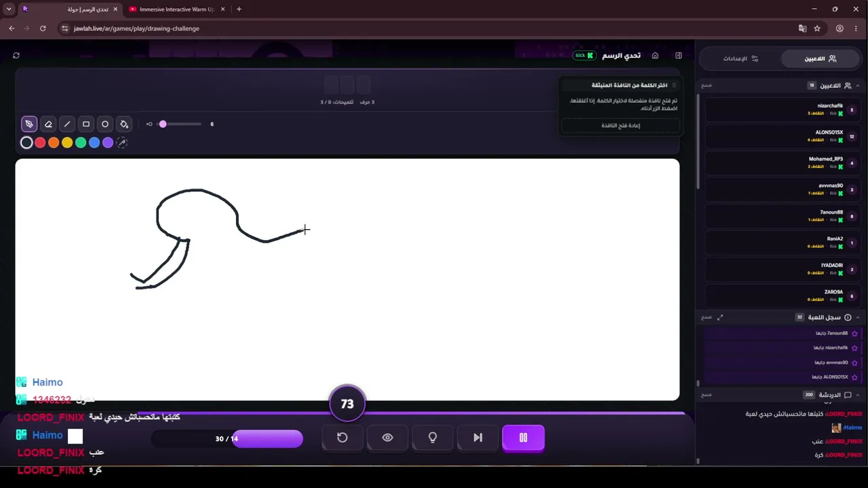Pick the purple color swatch
Image resolution: width=868 pixels, height=488 pixels.
[x=108, y=142]
